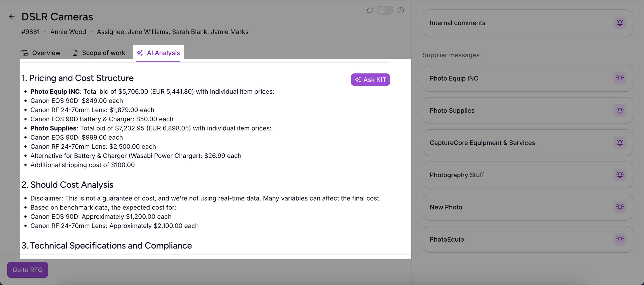Open the comments speech bubble icon
644x285 pixels.
(x=370, y=10)
